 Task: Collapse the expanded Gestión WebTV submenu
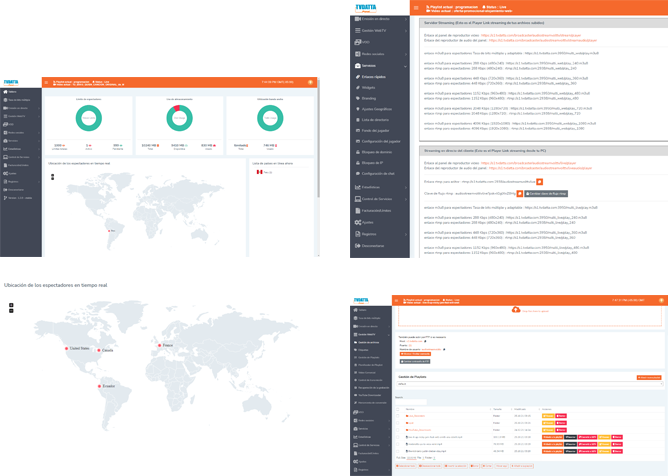(x=389, y=335)
